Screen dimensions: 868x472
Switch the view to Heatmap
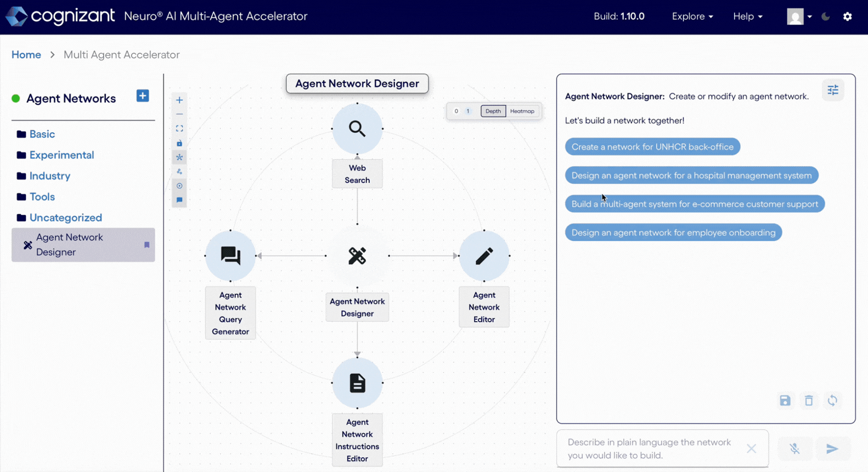pos(522,111)
